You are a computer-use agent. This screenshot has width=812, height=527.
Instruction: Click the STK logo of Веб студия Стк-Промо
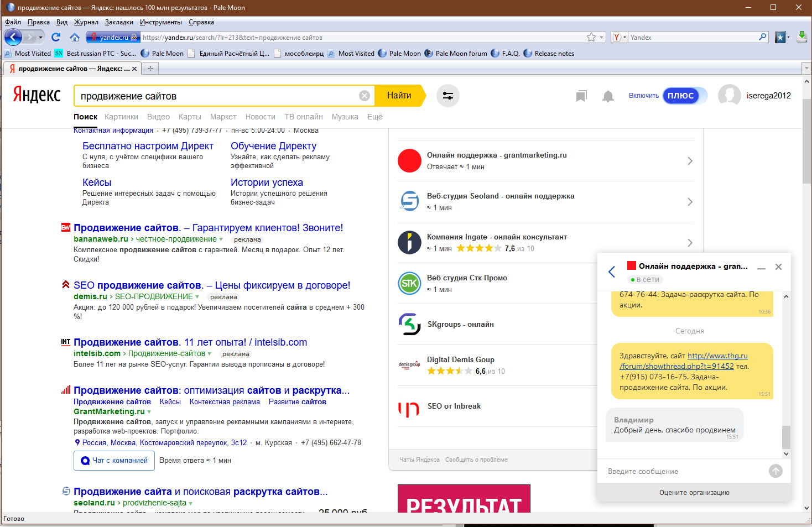(x=409, y=284)
